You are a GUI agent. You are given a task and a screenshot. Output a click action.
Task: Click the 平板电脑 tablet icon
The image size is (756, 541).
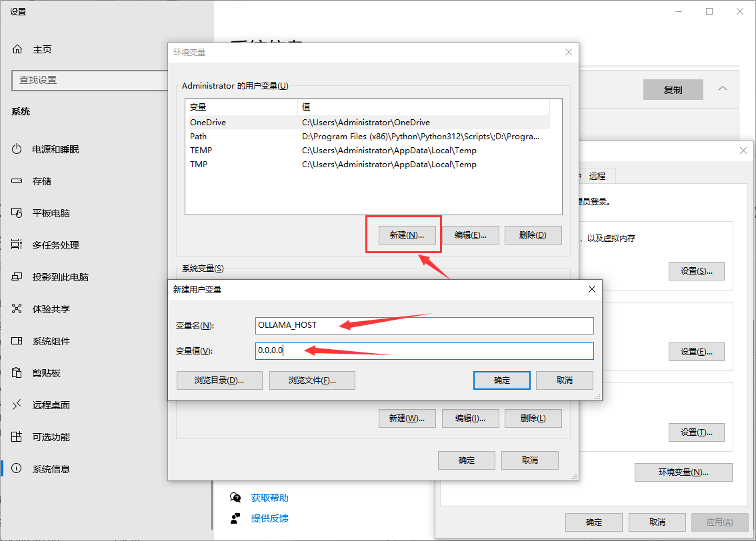tap(17, 213)
